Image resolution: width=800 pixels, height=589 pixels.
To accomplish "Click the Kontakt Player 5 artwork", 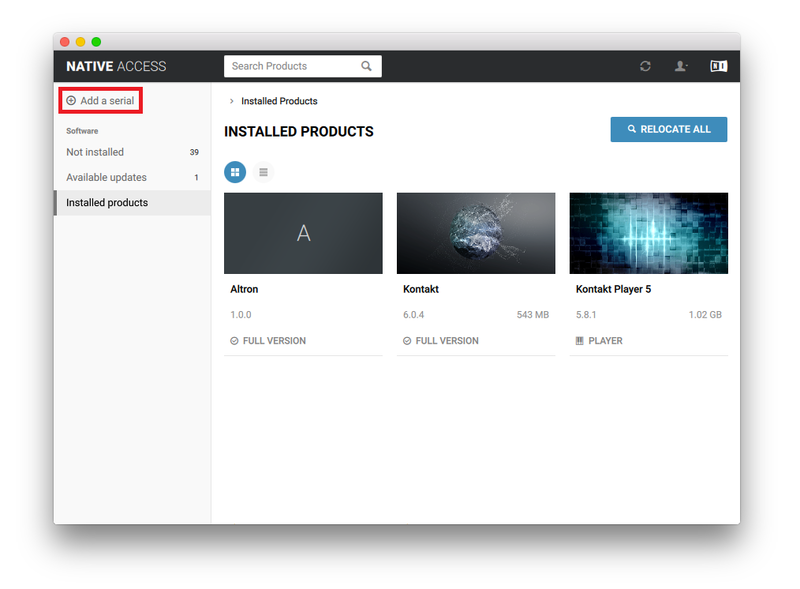I will (648, 233).
